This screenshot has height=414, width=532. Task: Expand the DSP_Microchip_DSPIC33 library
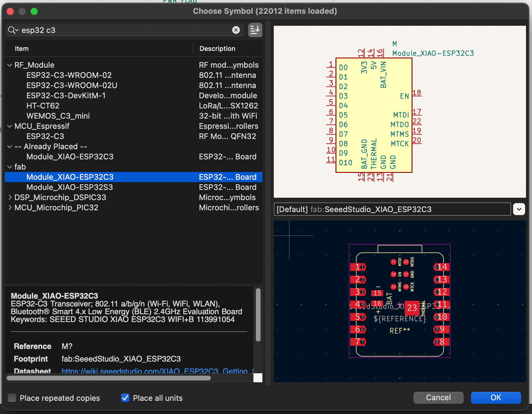(10, 197)
